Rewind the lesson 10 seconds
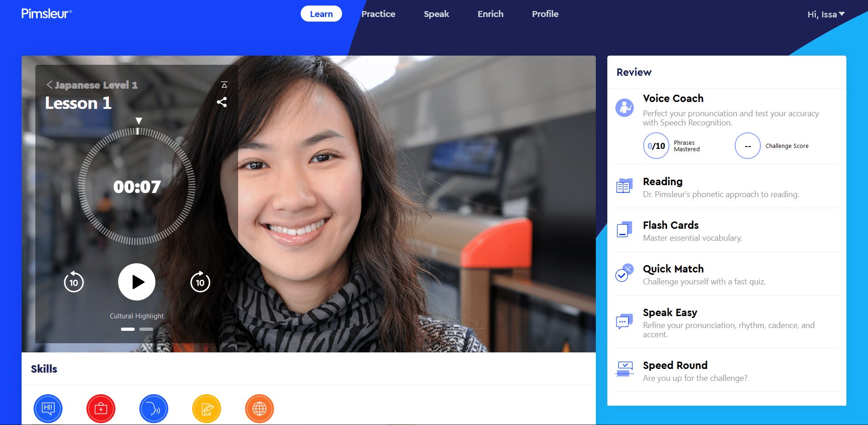The width and height of the screenshot is (868, 425). point(74,282)
